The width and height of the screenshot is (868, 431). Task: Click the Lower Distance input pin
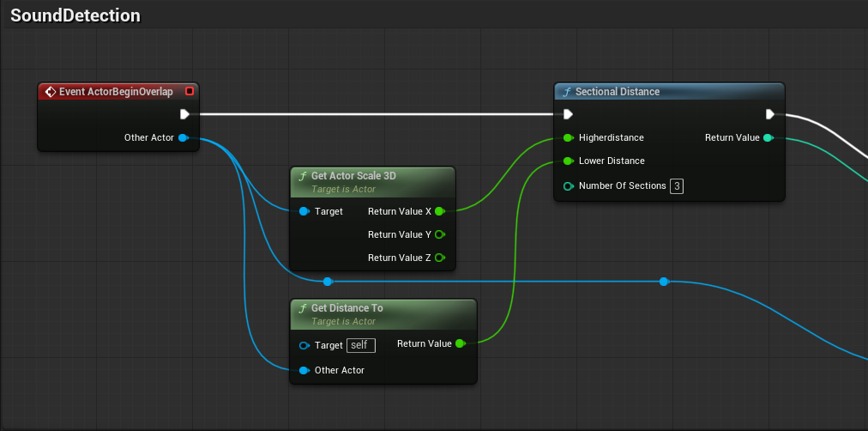[568, 161]
